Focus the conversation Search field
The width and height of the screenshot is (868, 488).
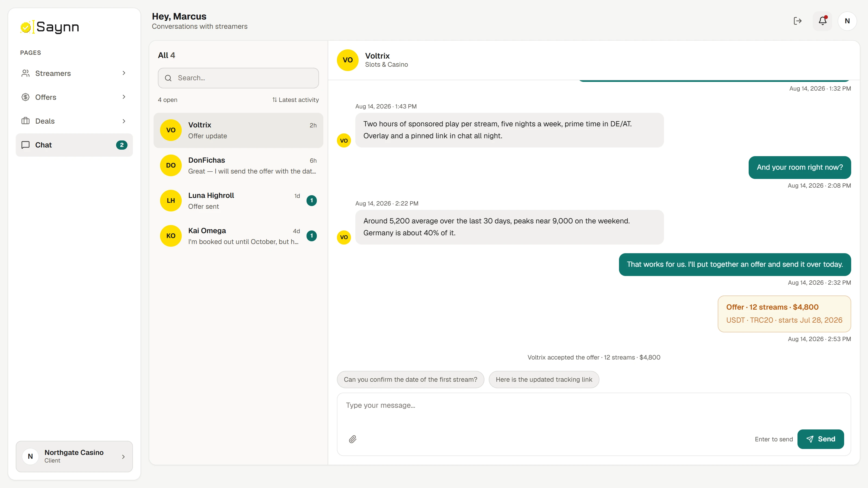tap(238, 78)
